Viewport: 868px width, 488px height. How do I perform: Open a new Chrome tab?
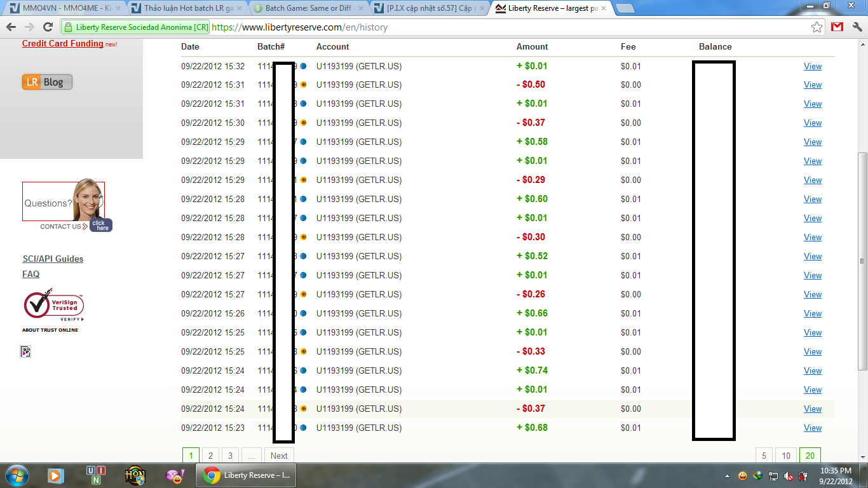[625, 8]
